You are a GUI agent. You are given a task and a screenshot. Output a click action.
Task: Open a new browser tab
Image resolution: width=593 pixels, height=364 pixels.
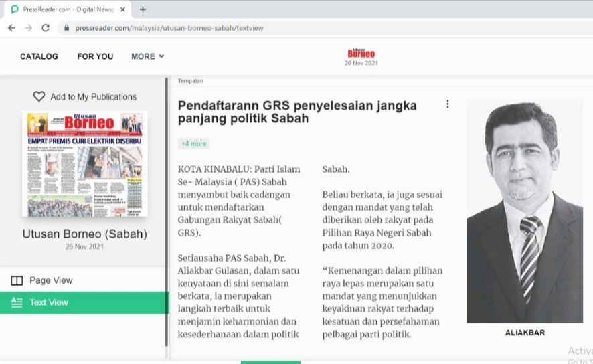click(x=143, y=9)
